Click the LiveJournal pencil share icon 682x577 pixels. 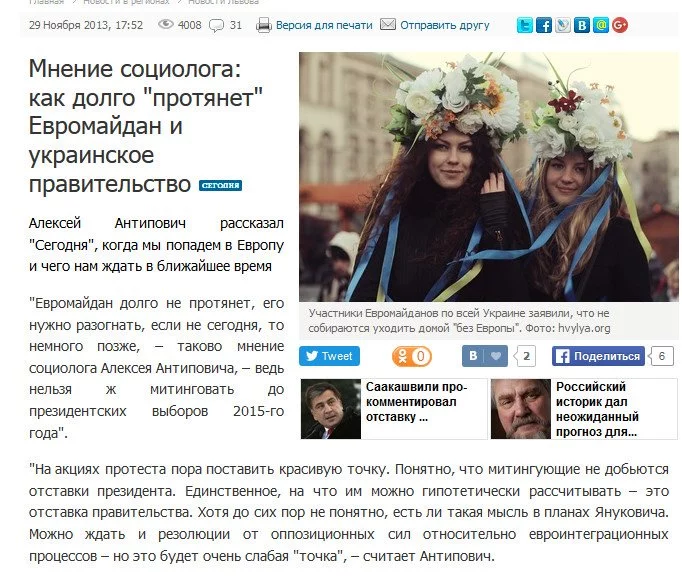(x=563, y=25)
